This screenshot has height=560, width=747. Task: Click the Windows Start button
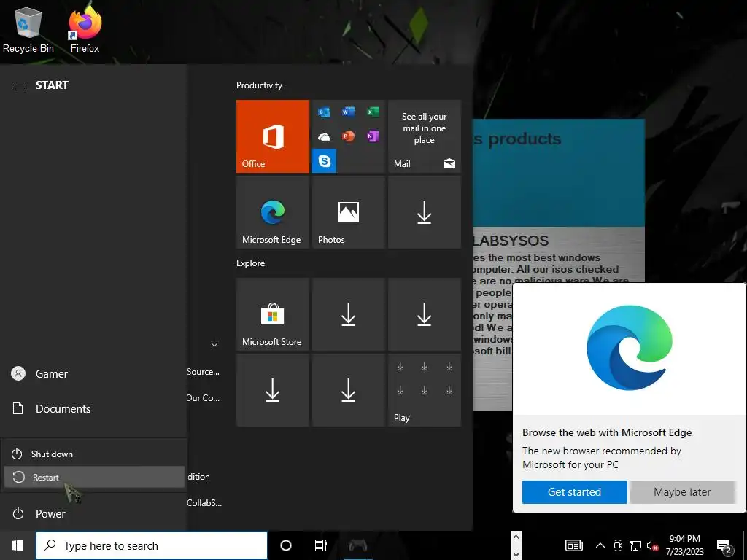point(18,545)
